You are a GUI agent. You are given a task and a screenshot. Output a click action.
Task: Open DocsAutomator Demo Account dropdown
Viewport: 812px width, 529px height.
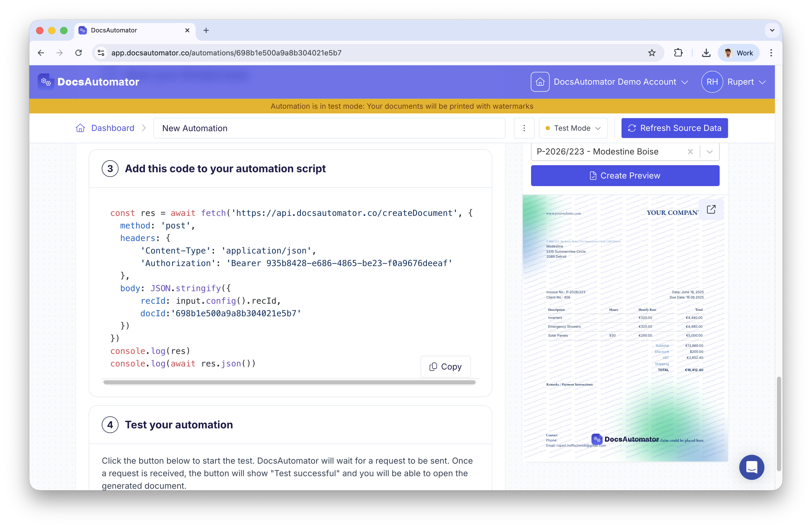pyautogui.click(x=621, y=82)
